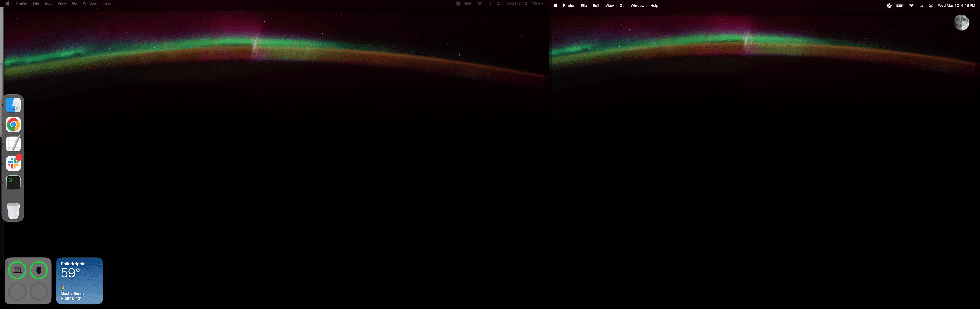Click an empty slot in the battery widget
The height and width of the screenshot is (309, 980).
pos(18,291)
